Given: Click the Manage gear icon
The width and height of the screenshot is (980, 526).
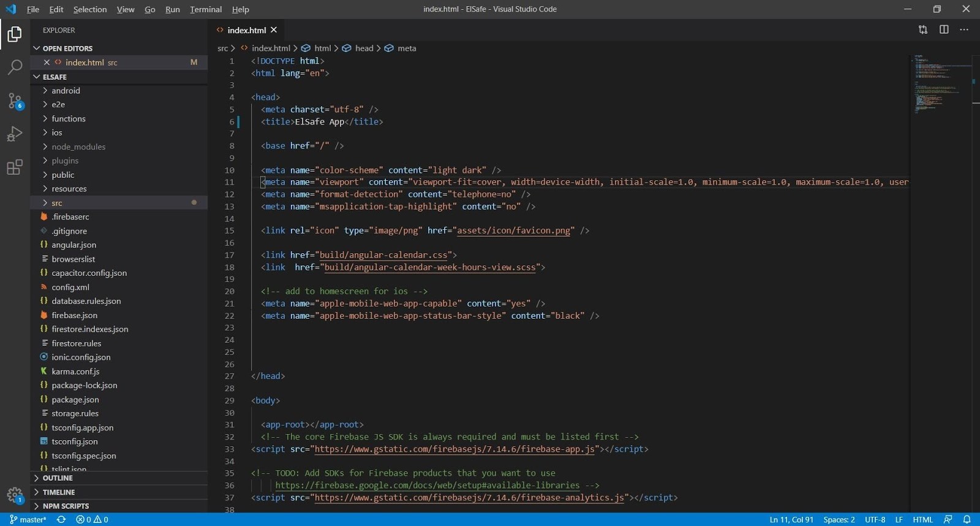Looking at the screenshot, I should 15,494.
